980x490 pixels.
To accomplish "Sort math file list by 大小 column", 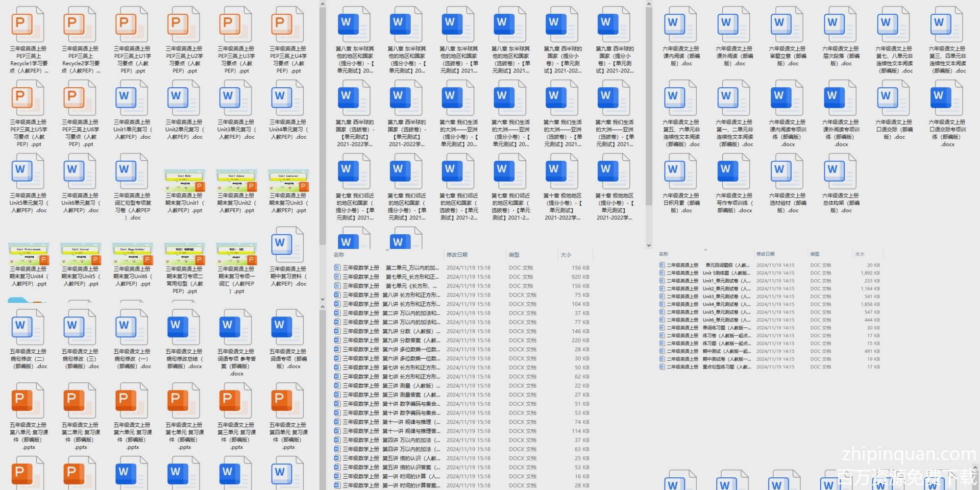I will coord(566,255).
